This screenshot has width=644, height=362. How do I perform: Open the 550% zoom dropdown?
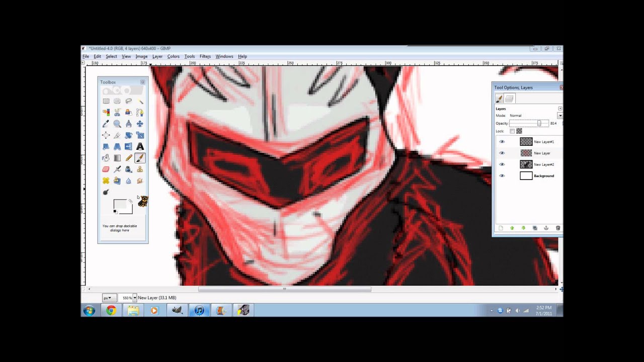(x=135, y=298)
